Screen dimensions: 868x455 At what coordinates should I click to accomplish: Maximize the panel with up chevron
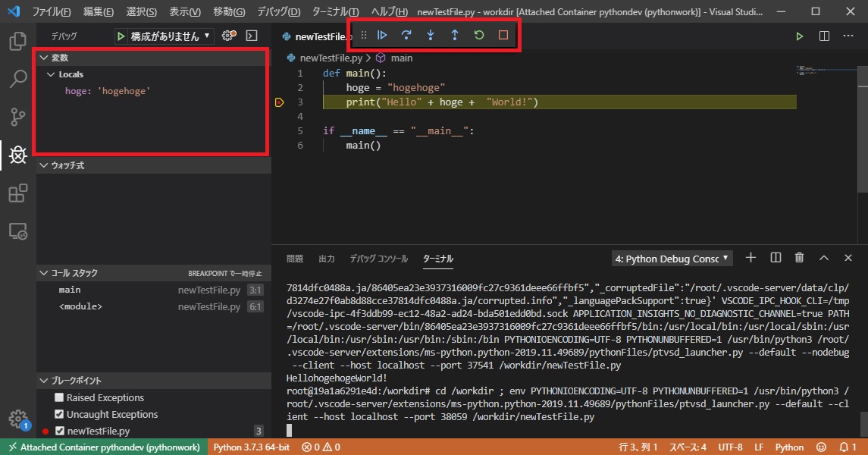coord(824,257)
